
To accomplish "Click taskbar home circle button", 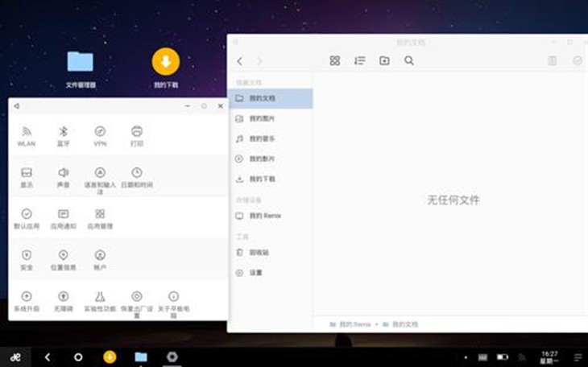I will [78, 357].
